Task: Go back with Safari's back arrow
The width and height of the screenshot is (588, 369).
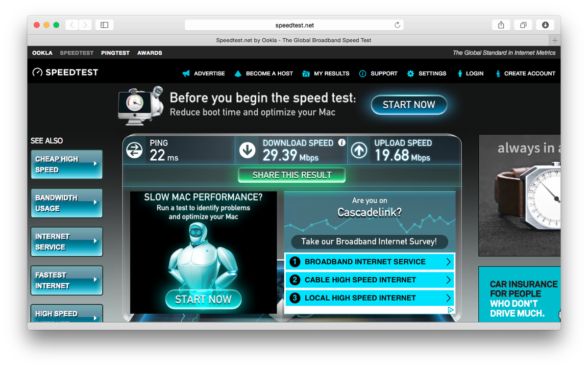Action: tap(72, 25)
